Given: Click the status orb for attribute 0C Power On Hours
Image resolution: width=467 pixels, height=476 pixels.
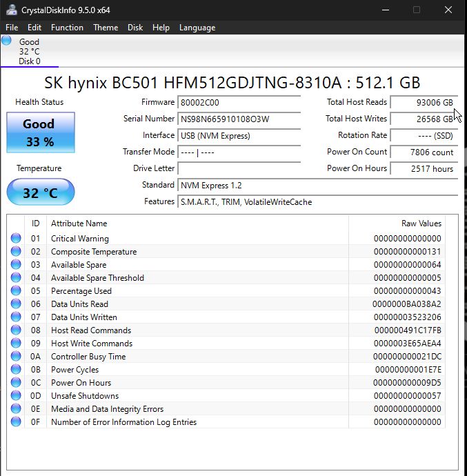Looking at the screenshot, I should coord(16,382).
